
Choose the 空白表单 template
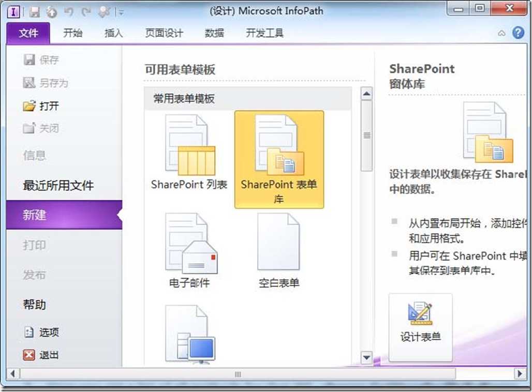pyautogui.click(x=279, y=251)
